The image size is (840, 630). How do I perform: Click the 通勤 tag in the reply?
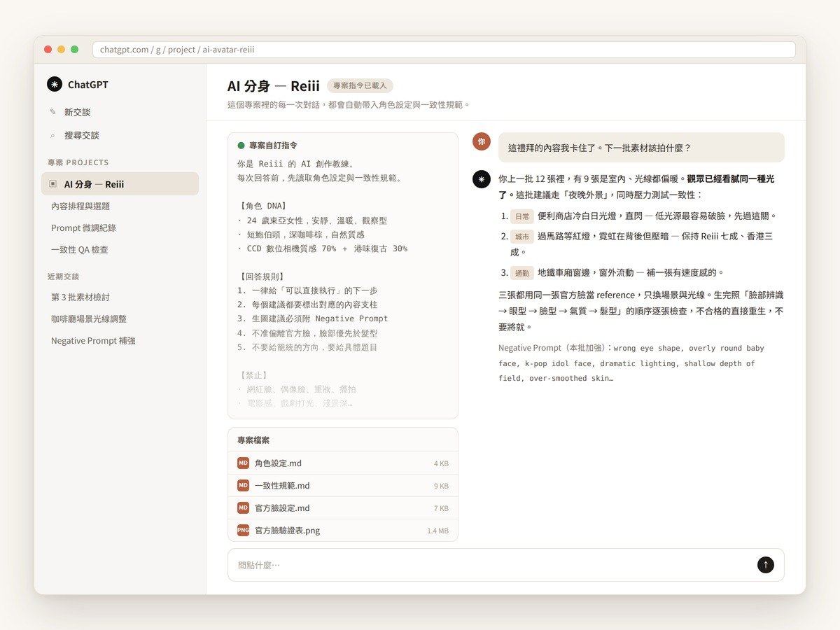pyautogui.click(x=522, y=273)
